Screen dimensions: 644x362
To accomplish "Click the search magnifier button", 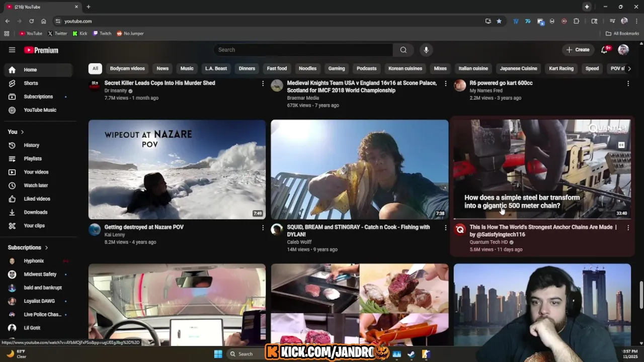I will (403, 50).
